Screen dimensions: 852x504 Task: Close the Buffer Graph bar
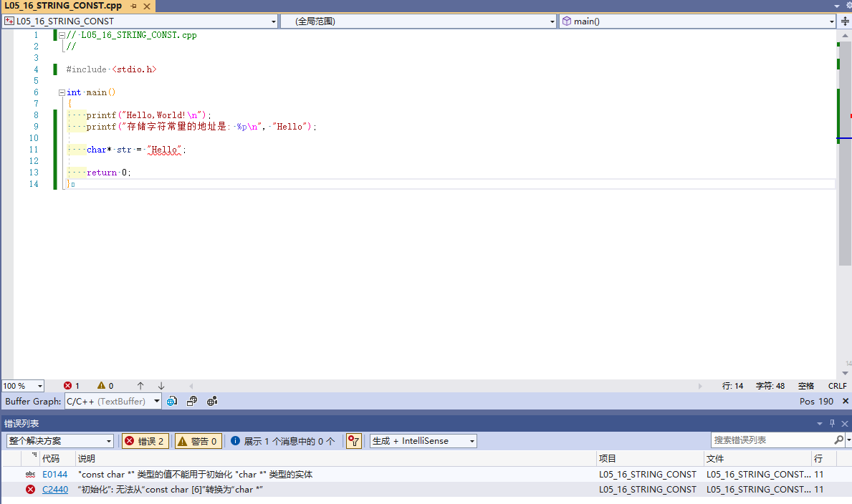pos(846,402)
